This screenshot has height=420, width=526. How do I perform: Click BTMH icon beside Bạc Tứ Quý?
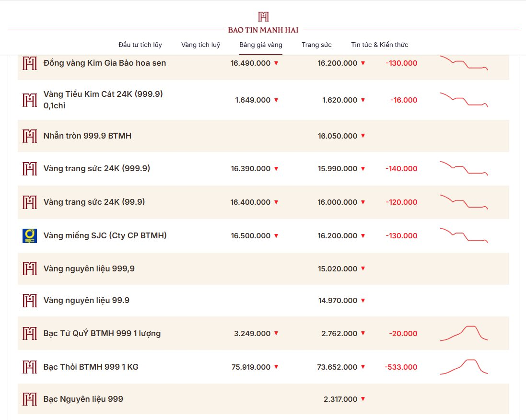pyautogui.click(x=30, y=333)
